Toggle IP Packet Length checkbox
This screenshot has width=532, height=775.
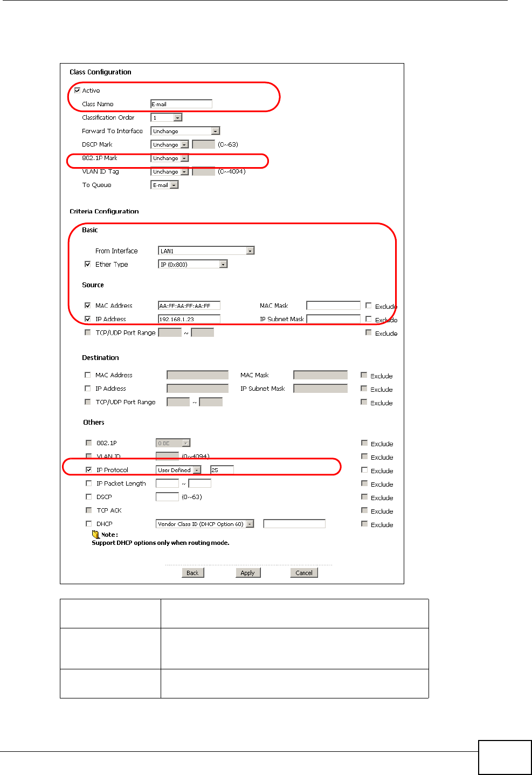coord(89,483)
